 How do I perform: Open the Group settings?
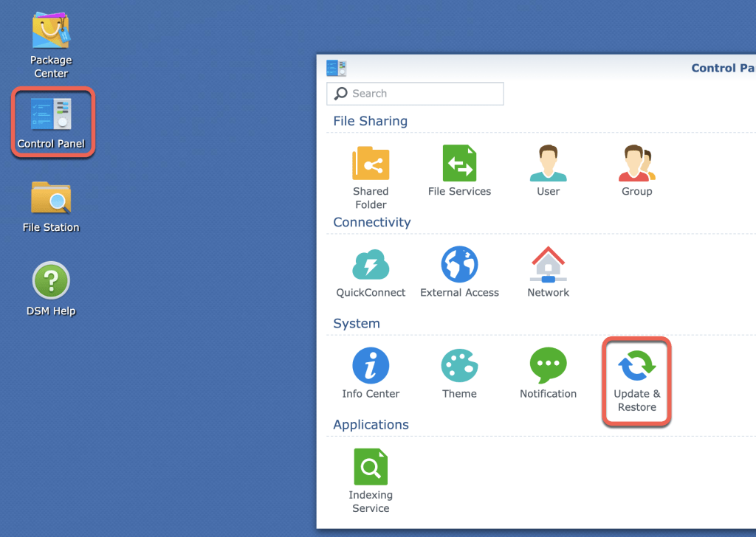[x=637, y=171]
